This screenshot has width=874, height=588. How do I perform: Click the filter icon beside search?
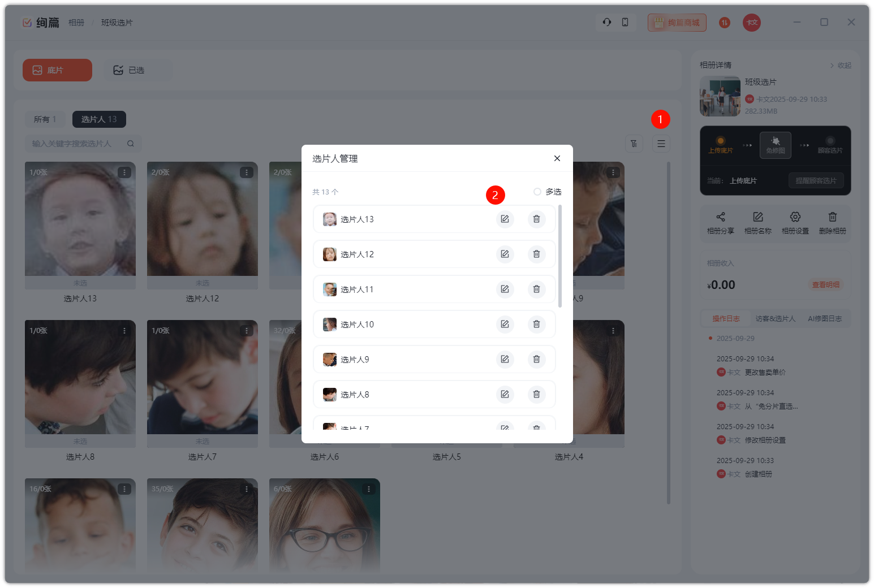pos(634,144)
